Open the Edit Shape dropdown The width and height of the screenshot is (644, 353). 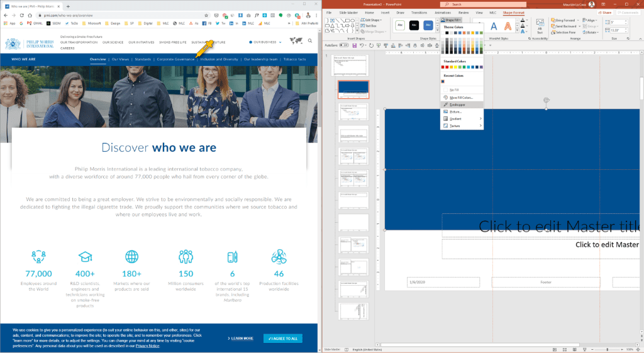(371, 20)
